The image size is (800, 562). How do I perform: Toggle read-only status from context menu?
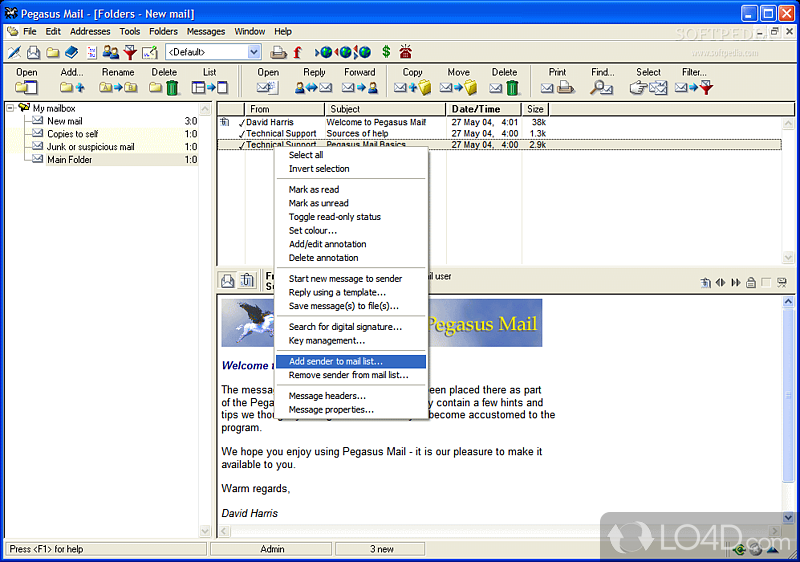click(334, 217)
